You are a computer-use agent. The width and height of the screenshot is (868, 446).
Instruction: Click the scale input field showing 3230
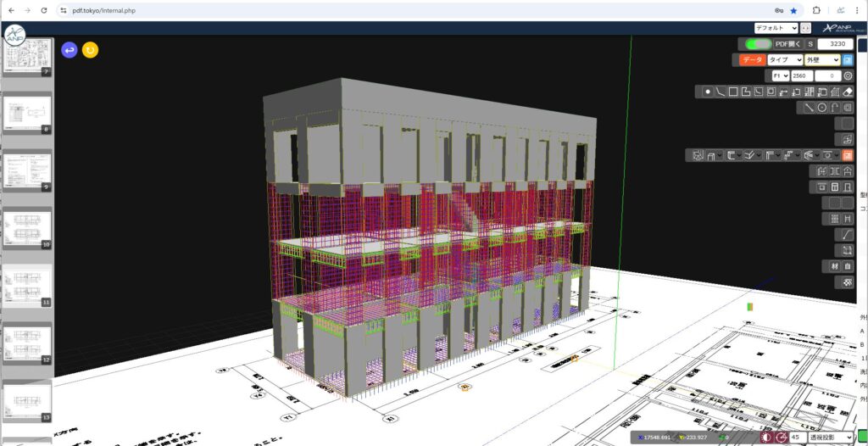click(836, 43)
